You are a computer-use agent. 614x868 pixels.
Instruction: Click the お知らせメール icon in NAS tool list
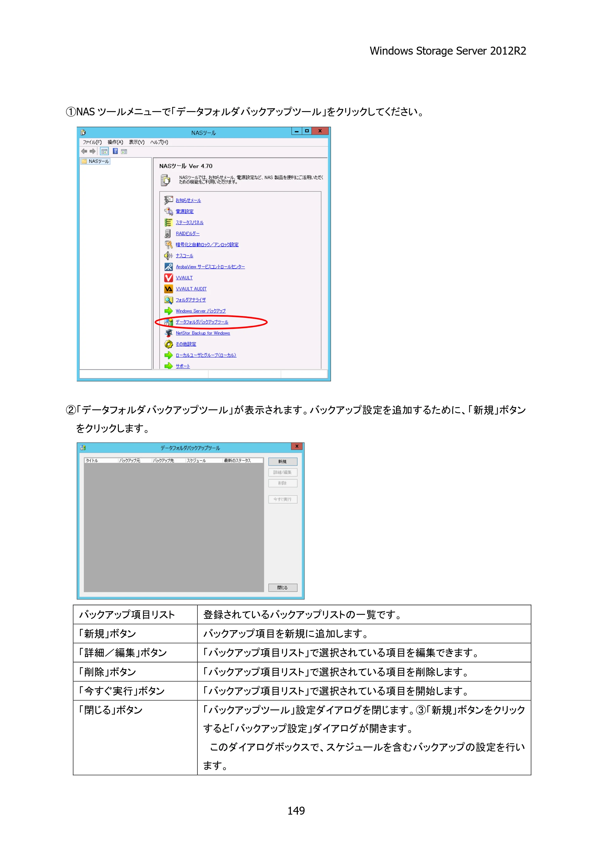click(x=168, y=200)
